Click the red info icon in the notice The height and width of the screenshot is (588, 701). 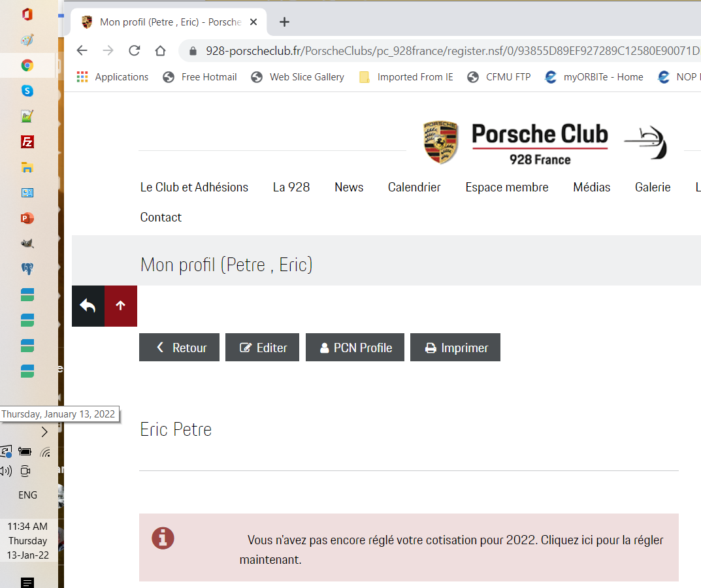pyautogui.click(x=163, y=538)
